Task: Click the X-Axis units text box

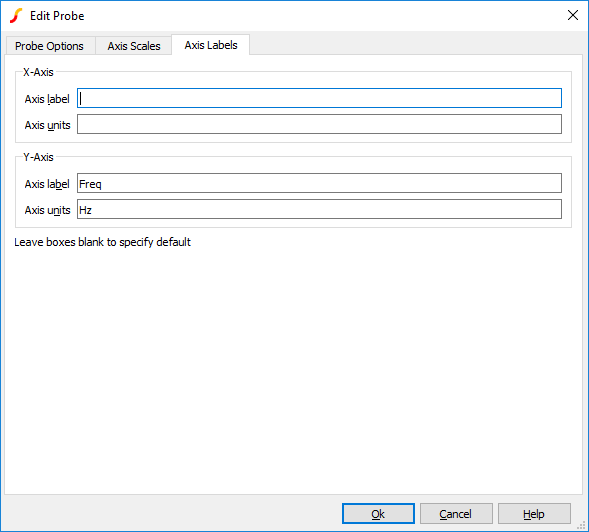Action: [319, 124]
